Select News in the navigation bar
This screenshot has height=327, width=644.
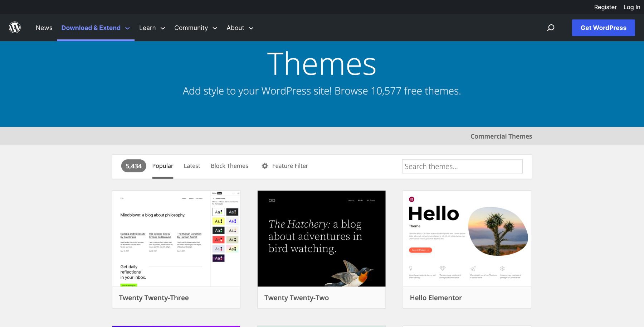(44, 28)
